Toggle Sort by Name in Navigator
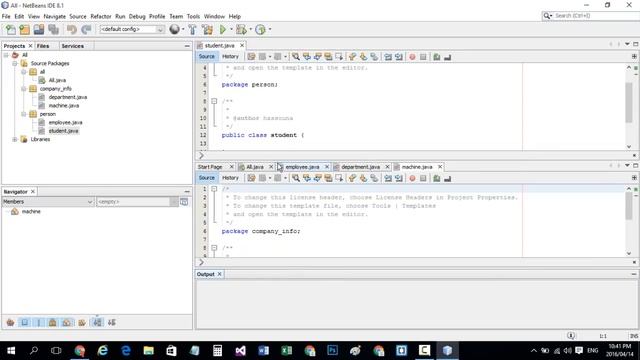Viewport: 640px width, 360px height. pyautogui.click(x=97, y=322)
